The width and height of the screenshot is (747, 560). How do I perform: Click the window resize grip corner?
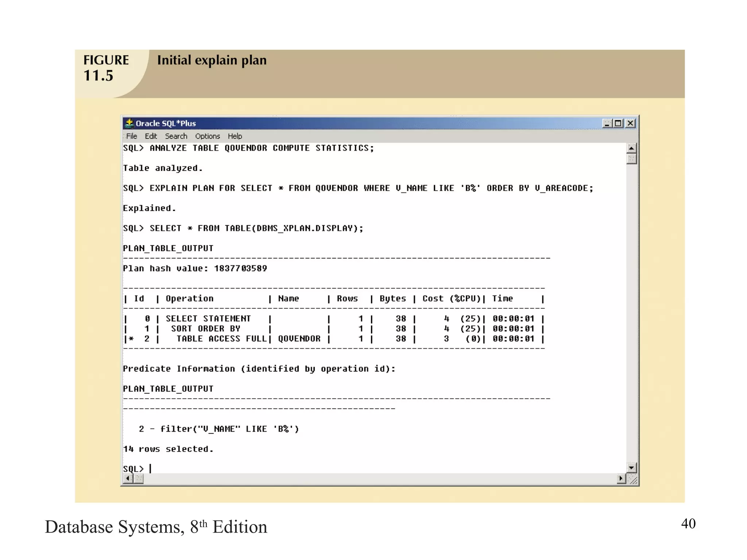(634, 480)
